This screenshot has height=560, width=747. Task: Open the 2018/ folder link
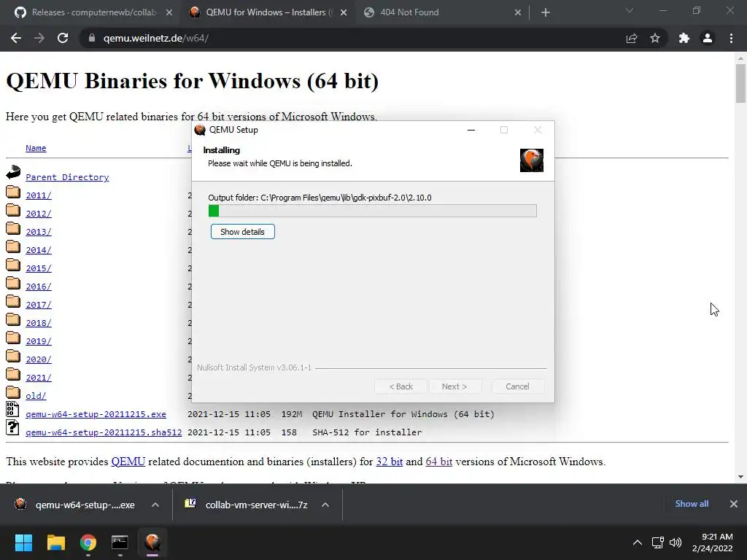pos(39,323)
